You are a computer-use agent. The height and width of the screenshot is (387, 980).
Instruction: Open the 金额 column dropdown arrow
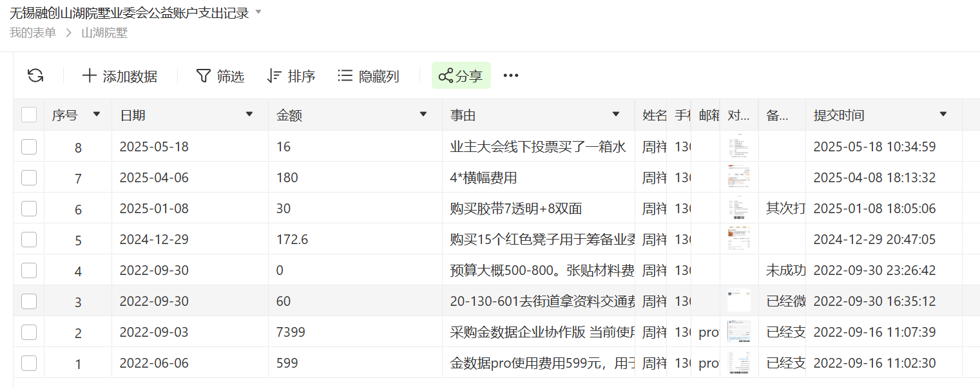click(x=423, y=115)
